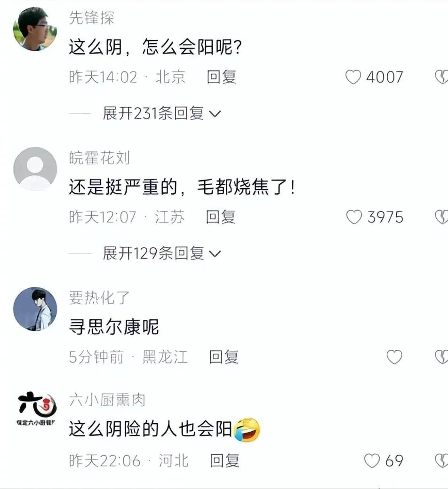Open username 六小厨熏肉
This screenshot has height=489, width=448.
[x=107, y=400]
